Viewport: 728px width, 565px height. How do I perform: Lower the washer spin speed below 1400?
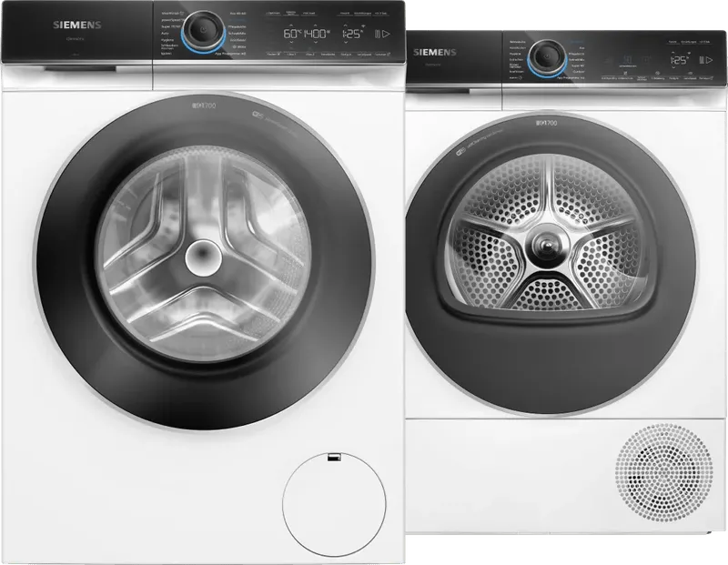[316, 43]
